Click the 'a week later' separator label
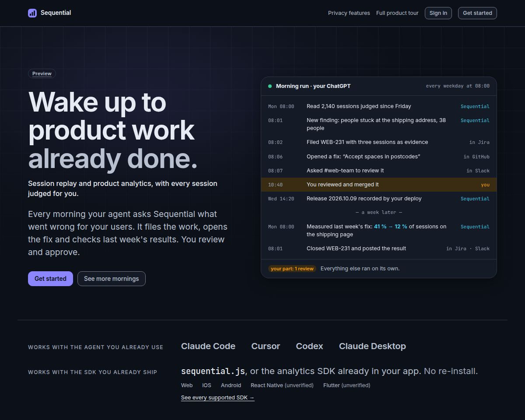 point(379,212)
